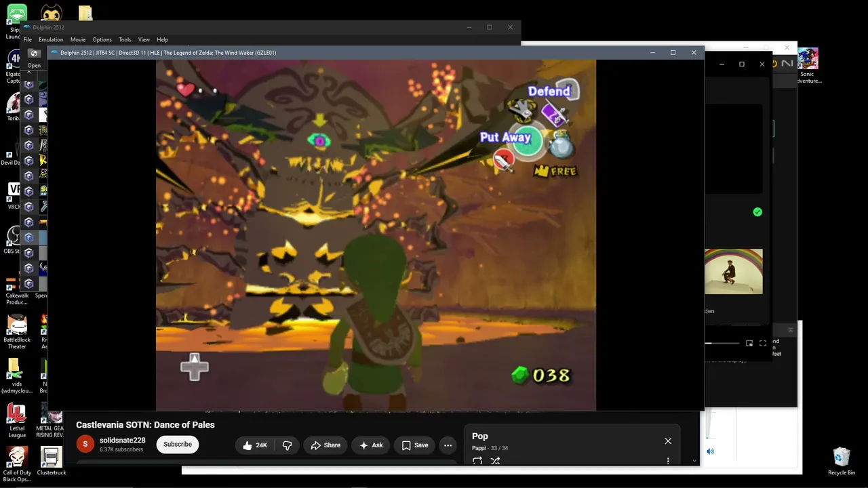Open the vids folder shortcut on desktop
The height and width of the screenshot is (488, 868).
pos(17,376)
